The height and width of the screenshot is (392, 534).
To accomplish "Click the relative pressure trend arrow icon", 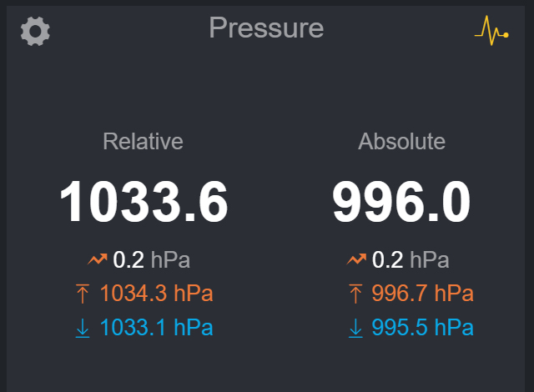I will [98, 260].
